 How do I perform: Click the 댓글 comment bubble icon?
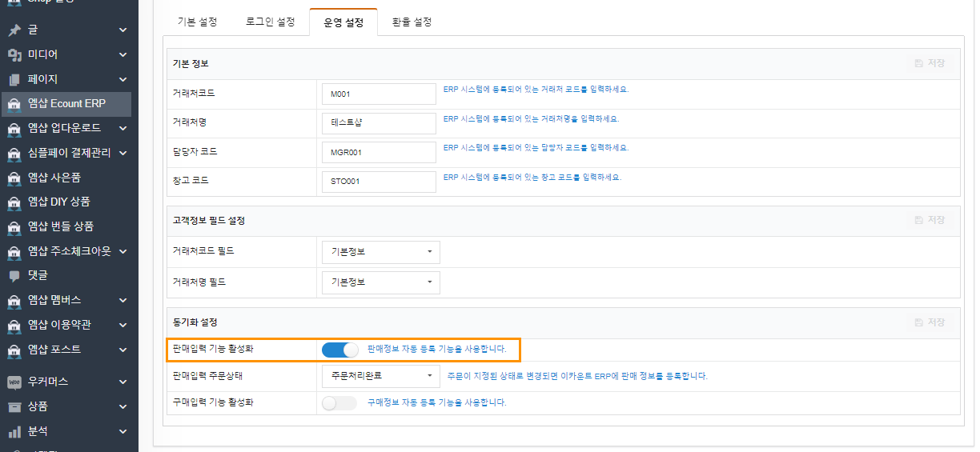[14, 276]
